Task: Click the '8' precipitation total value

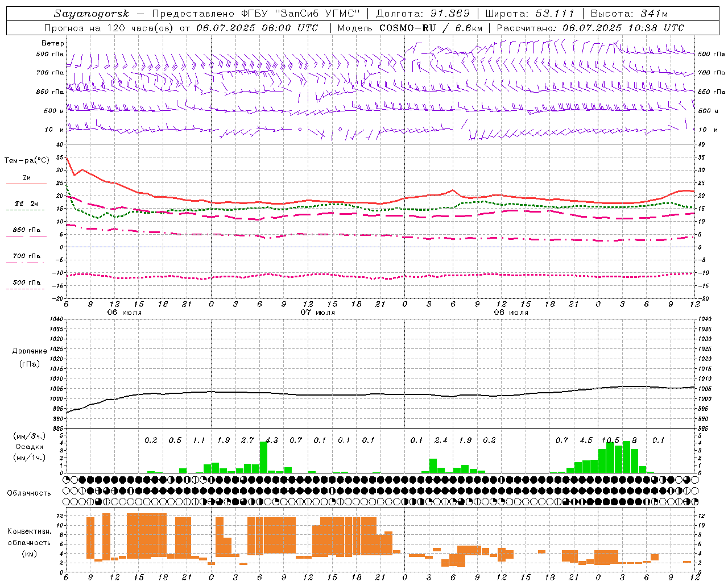Action: tap(634, 440)
